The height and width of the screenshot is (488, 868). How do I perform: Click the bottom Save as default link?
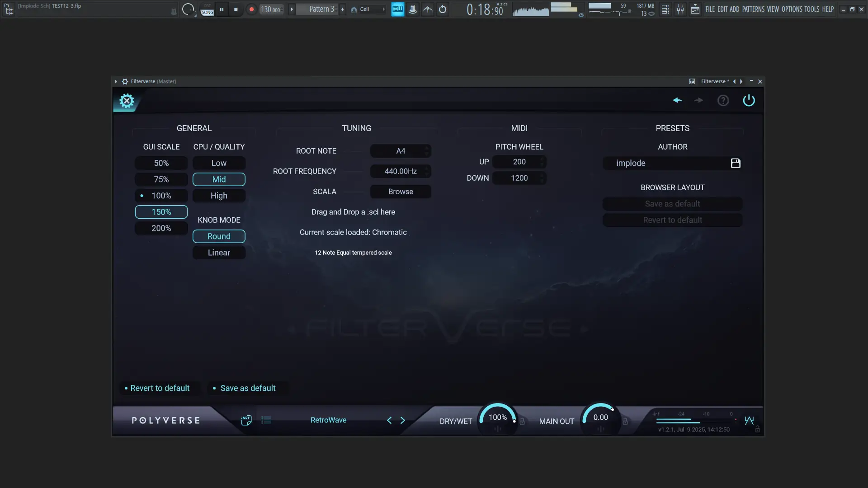pos(247,388)
